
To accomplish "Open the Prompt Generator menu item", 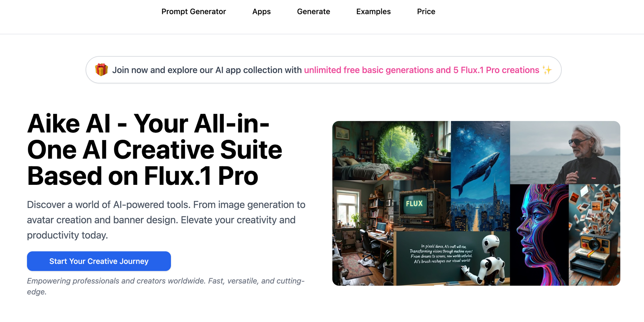I will (x=194, y=12).
